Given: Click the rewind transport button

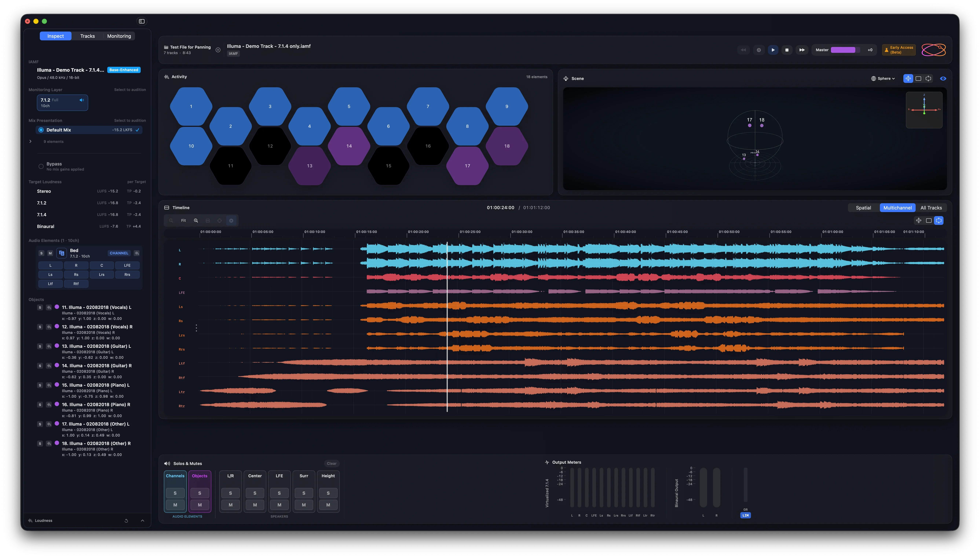Looking at the screenshot, I should [x=743, y=50].
